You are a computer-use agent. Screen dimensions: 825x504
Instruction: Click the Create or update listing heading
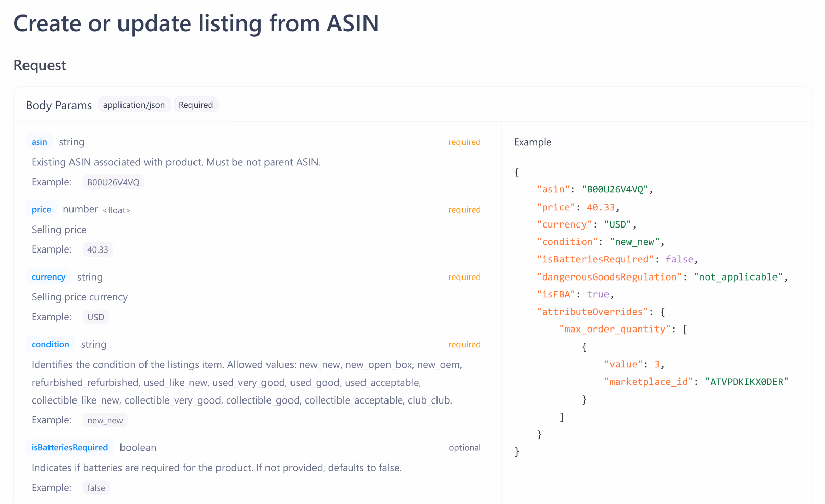197,23
